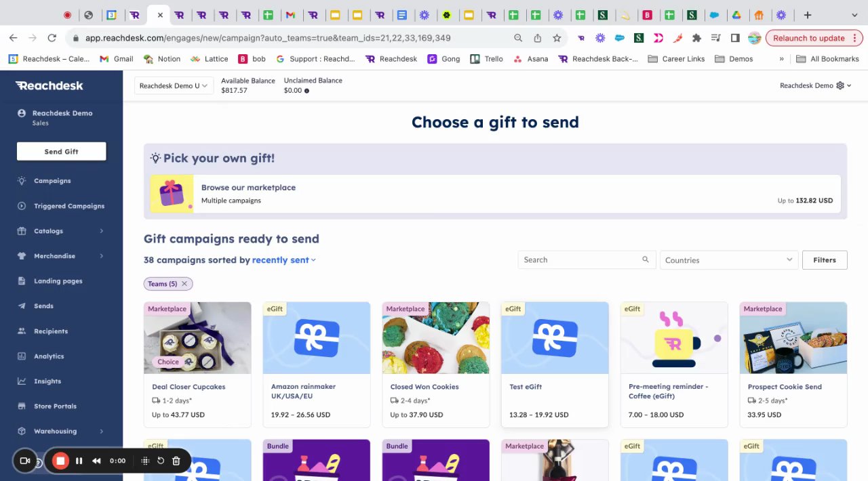Open the Prospect Cookie Send campaign
This screenshot has height=481, width=868.
(793, 364)
